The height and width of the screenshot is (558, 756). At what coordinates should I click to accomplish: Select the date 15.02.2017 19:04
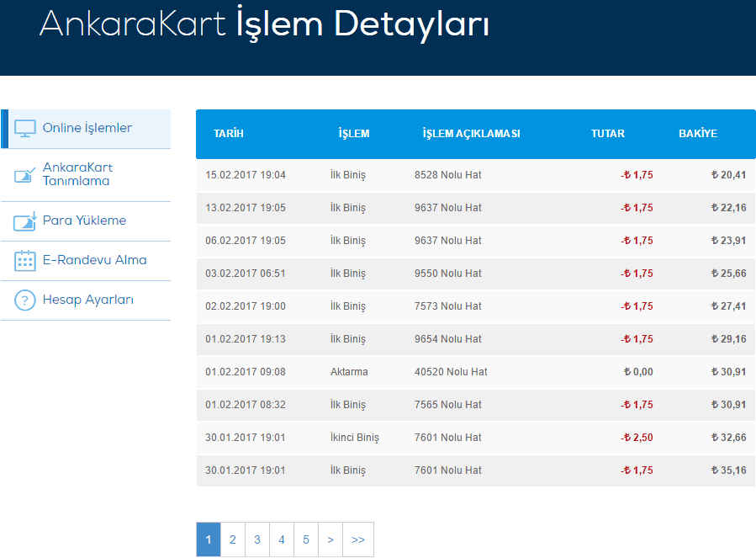(246, 175)
